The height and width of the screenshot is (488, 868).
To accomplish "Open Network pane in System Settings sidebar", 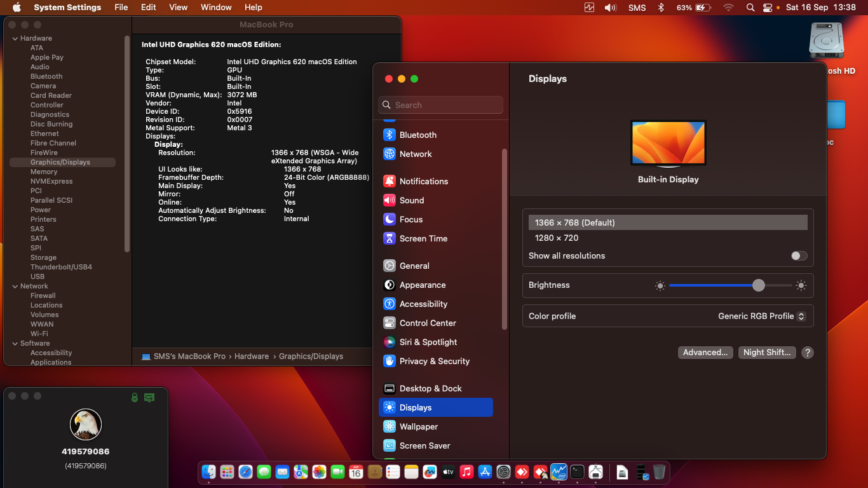I will pos(435,154).
